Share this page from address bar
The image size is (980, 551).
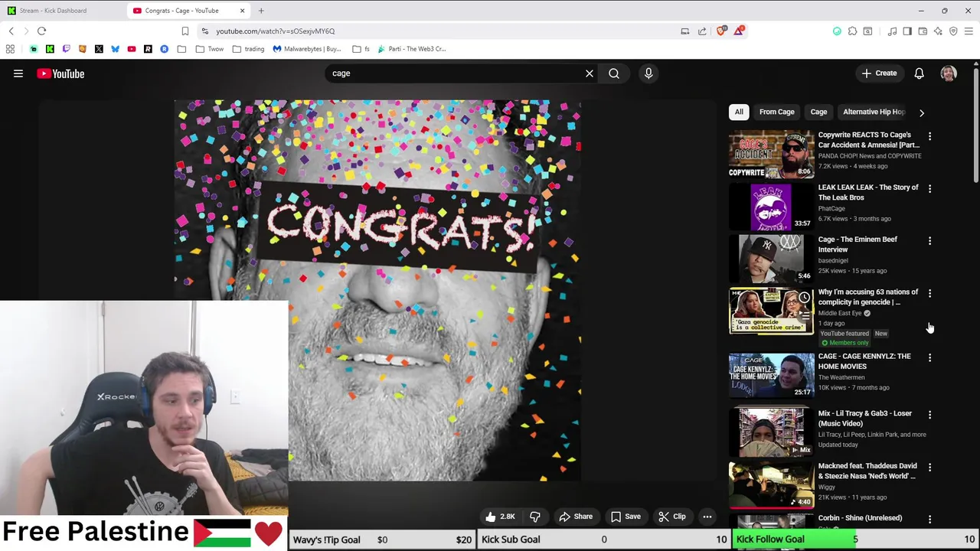point(702,31)
